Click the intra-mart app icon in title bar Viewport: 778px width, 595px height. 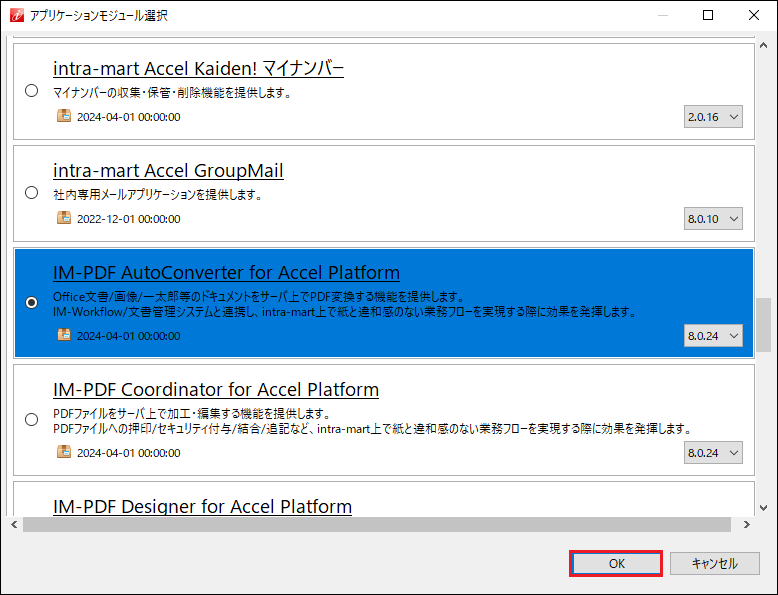17,15
